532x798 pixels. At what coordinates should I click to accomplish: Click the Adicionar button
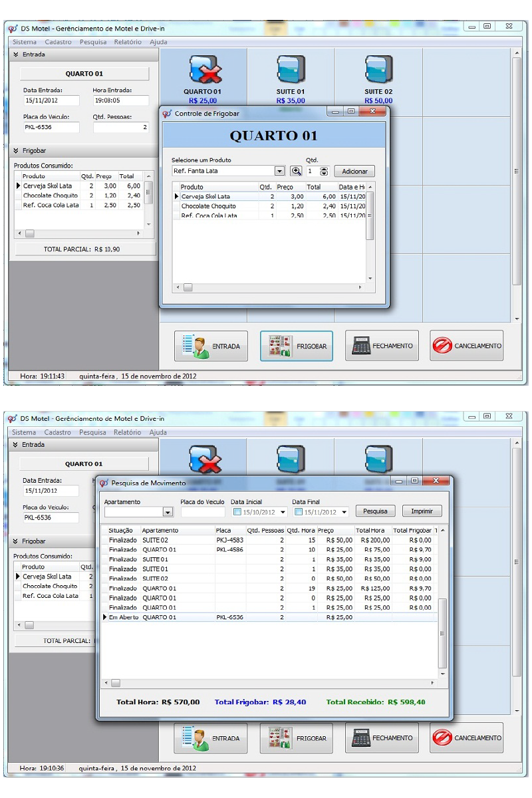[354, 171]
